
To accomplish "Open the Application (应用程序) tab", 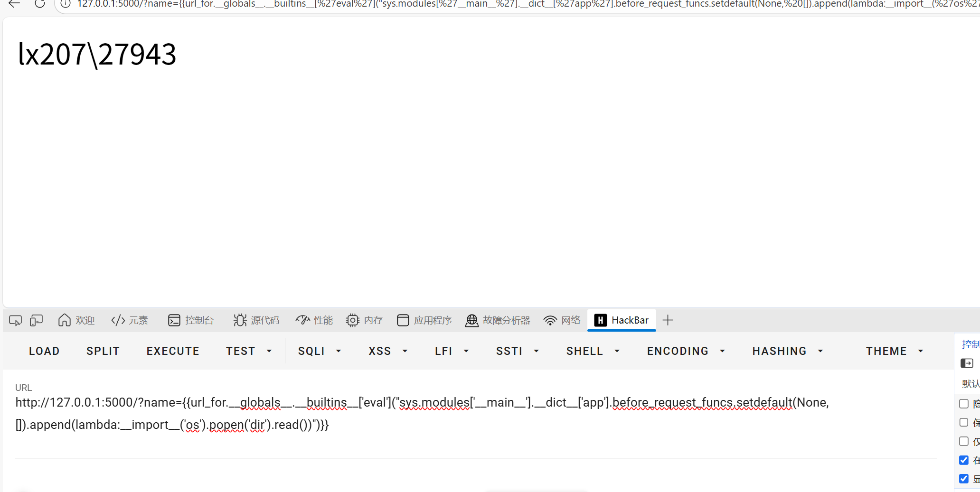I will point(424,320).
